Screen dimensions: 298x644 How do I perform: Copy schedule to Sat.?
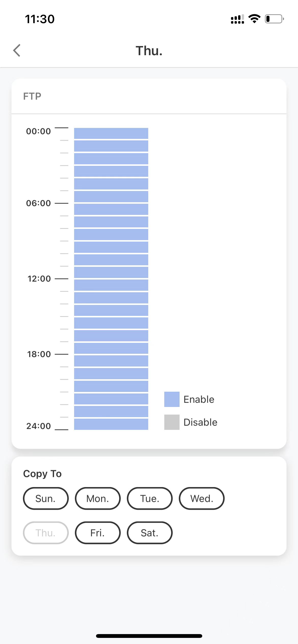150,533
